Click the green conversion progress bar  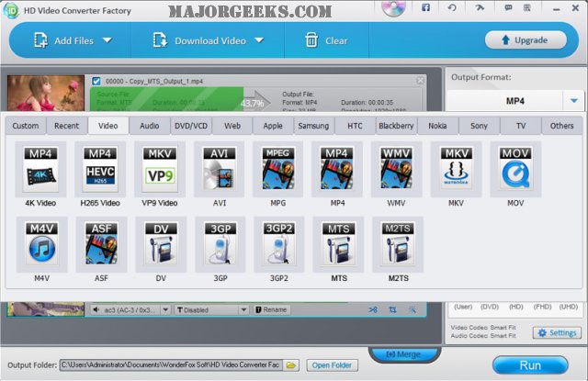click(x=167, y=99)
